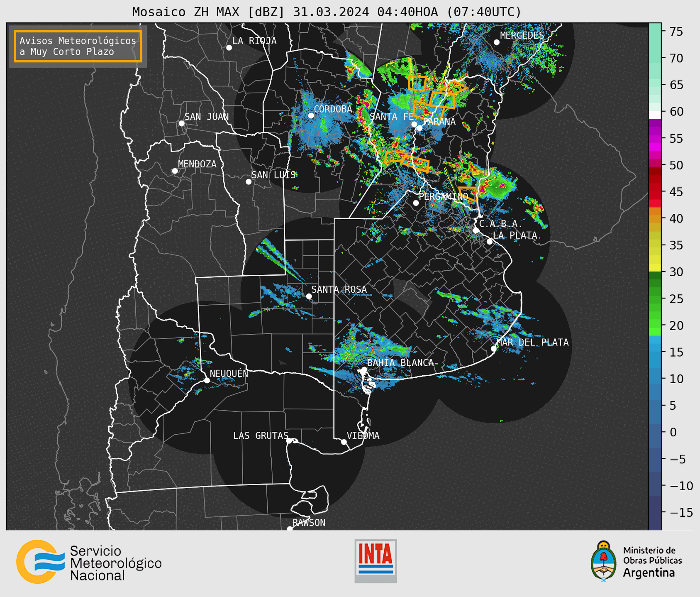The width and height of the screenshot is (700, 597).
Task: Click the orange warning polygon east of PERGAMINO
Action: coord(468,194)
